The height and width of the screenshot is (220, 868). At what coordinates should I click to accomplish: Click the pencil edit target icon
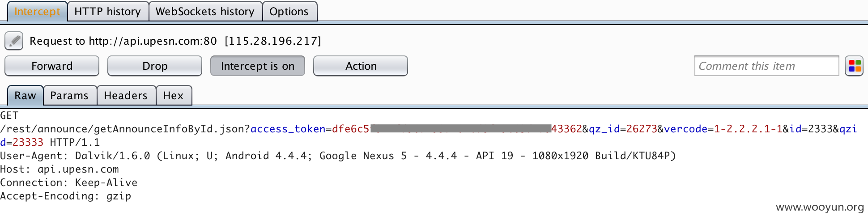coord(14,41)
